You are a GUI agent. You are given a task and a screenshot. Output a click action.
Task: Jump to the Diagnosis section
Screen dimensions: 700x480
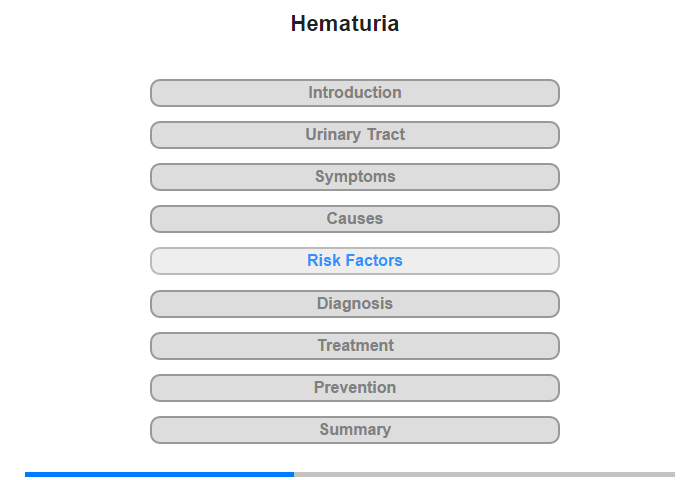354,304
